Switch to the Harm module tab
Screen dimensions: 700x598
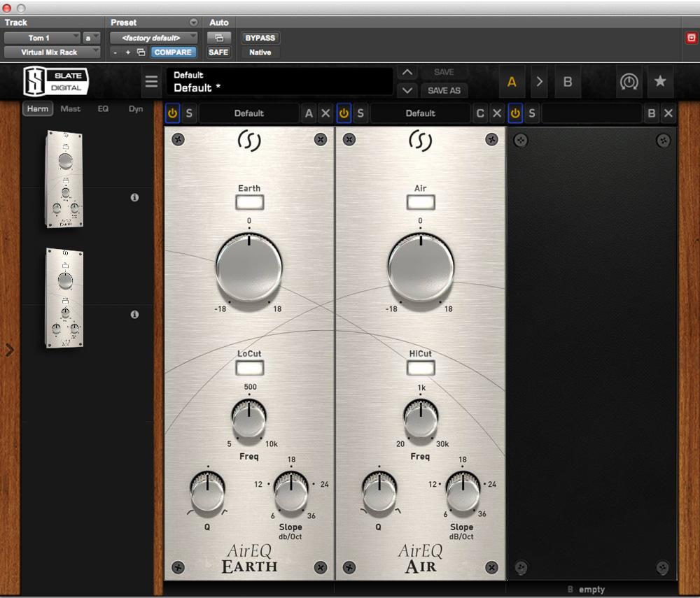(x=38, y=109)
